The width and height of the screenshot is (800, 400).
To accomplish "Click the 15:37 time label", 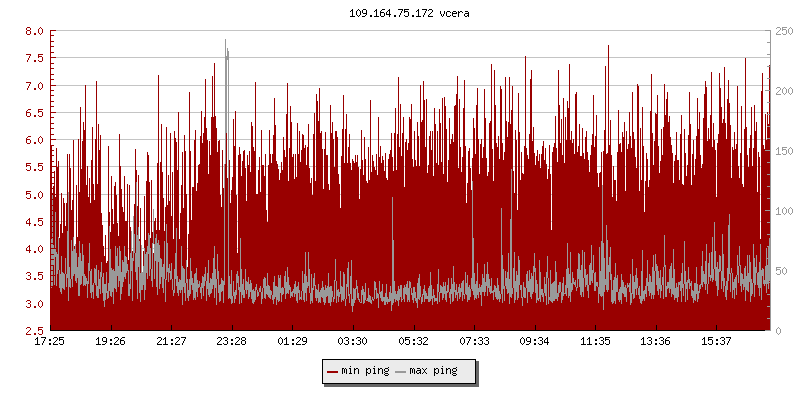I will (716, 341).
